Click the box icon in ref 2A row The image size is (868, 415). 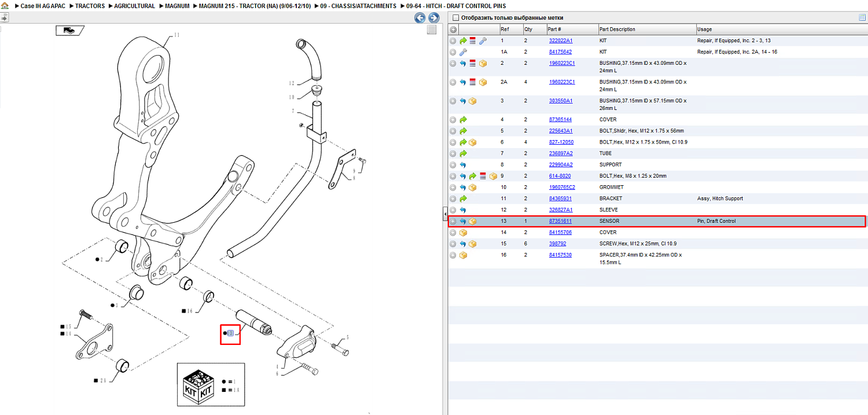(x=483, y=82)
